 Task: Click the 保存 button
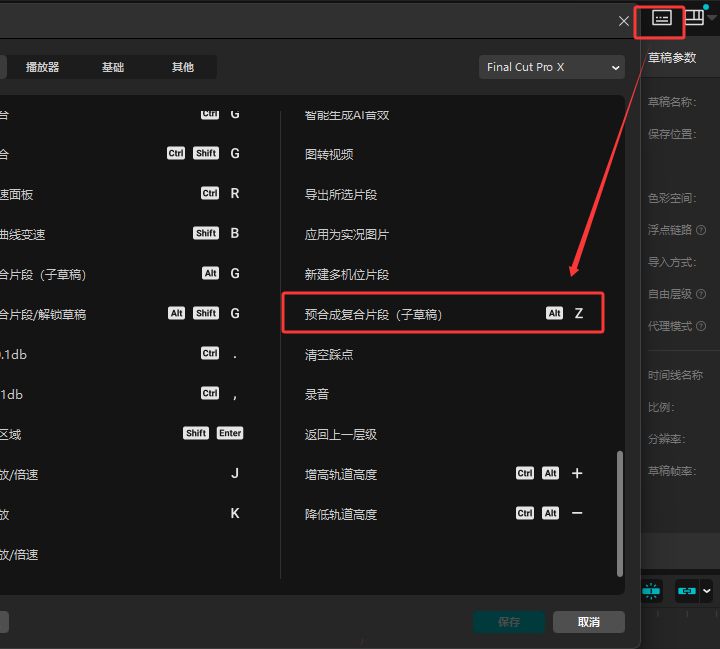[x=509, y=622]
